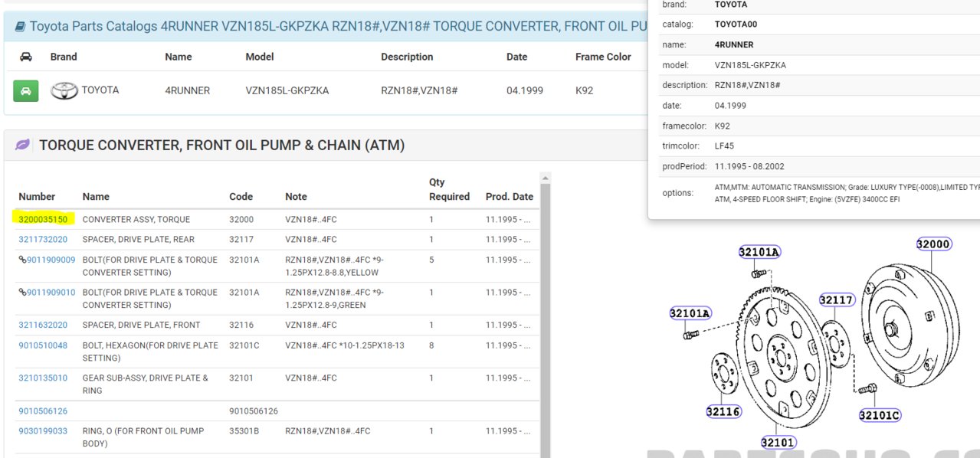The image size is (980, 458).
Task: Click the Prod. Date column header
Action: tap(510, 197)
